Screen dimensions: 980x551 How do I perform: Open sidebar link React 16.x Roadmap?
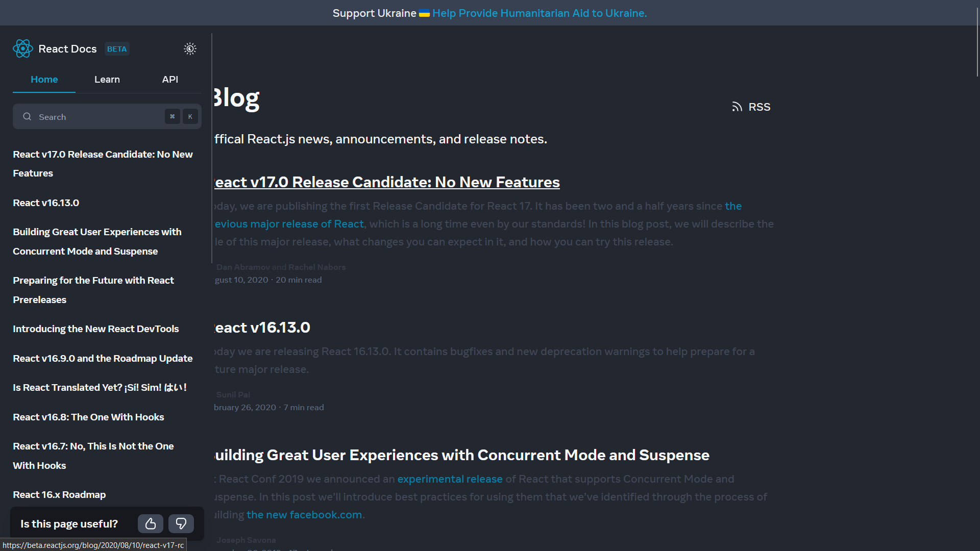pos(59,494)
